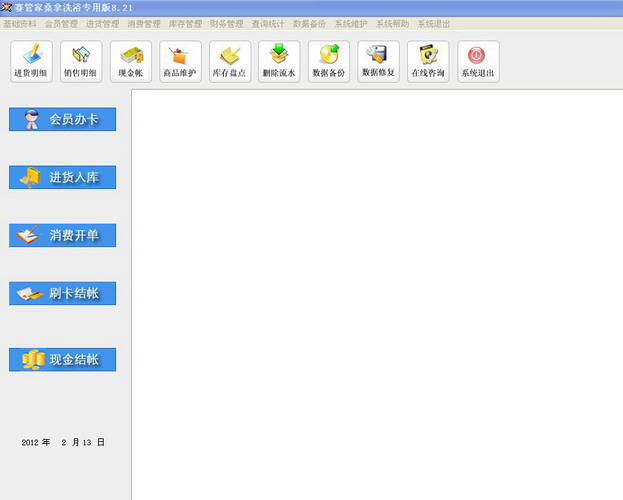623x500 pixels.
Task: Open the 数据修复 repair toolbar icon
Action: 378,62
